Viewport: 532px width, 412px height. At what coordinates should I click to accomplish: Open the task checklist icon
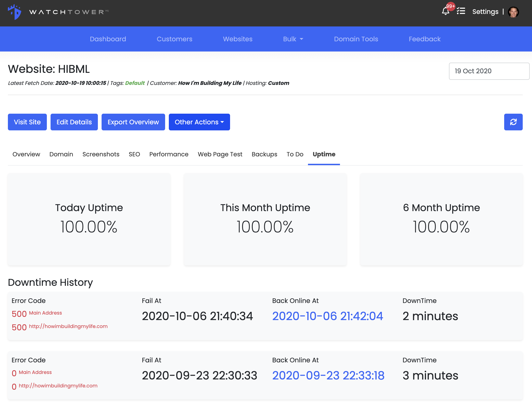(x=461, y=11)
